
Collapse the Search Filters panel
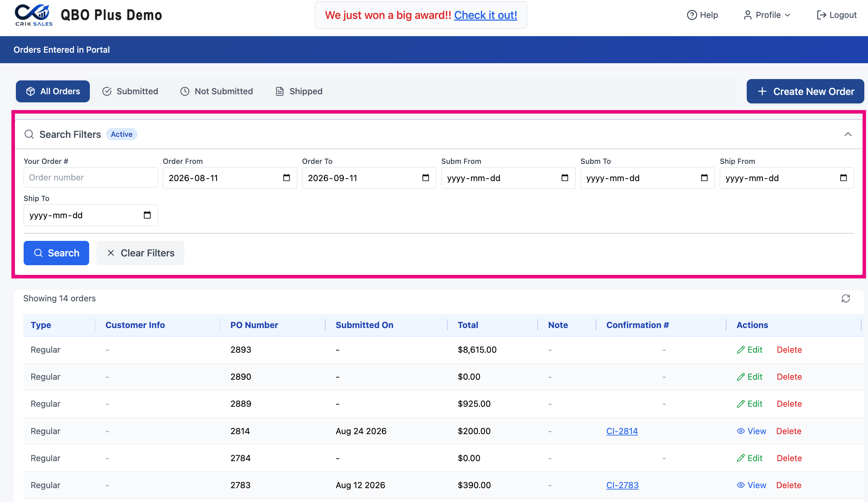point(848,134)
